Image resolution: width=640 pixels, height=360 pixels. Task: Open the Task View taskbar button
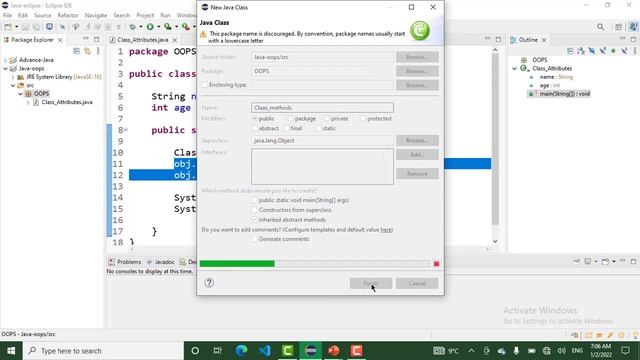coord(218,351)
